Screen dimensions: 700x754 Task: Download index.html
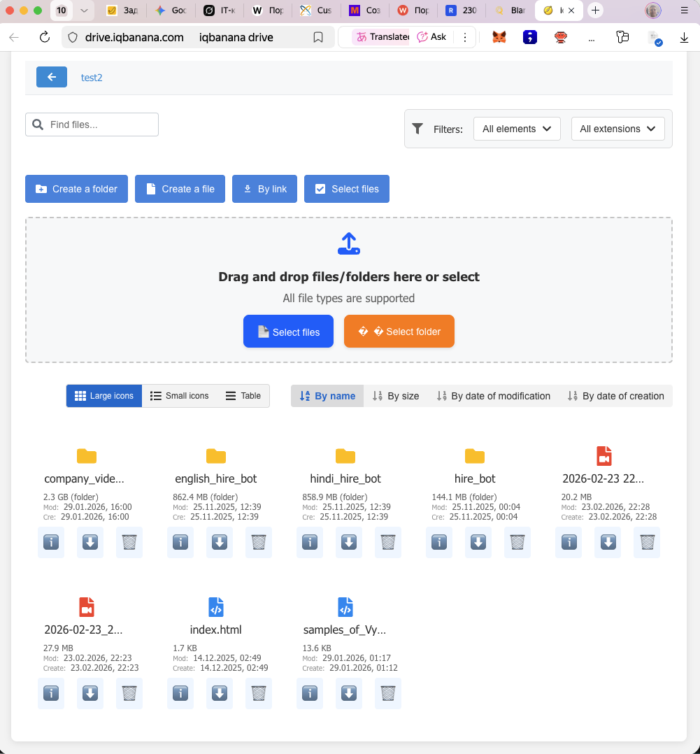click(220, 693)
